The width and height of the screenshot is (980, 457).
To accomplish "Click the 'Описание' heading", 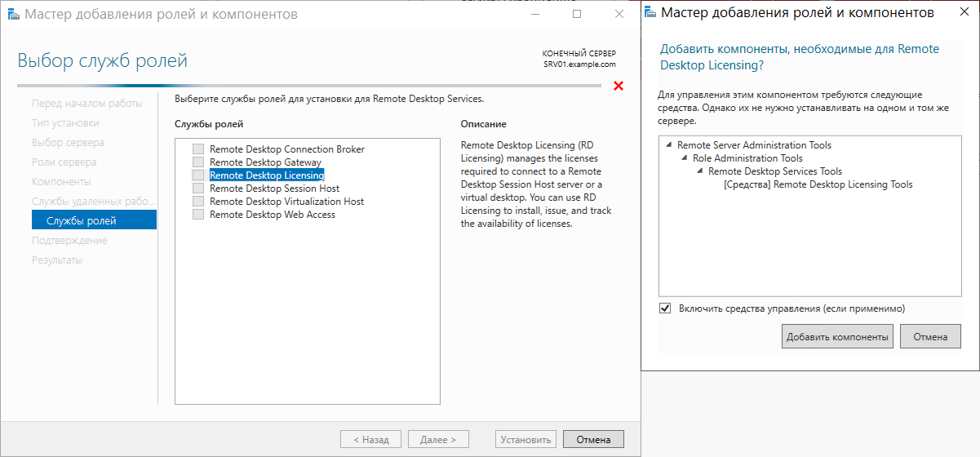I will click(483, 124).
